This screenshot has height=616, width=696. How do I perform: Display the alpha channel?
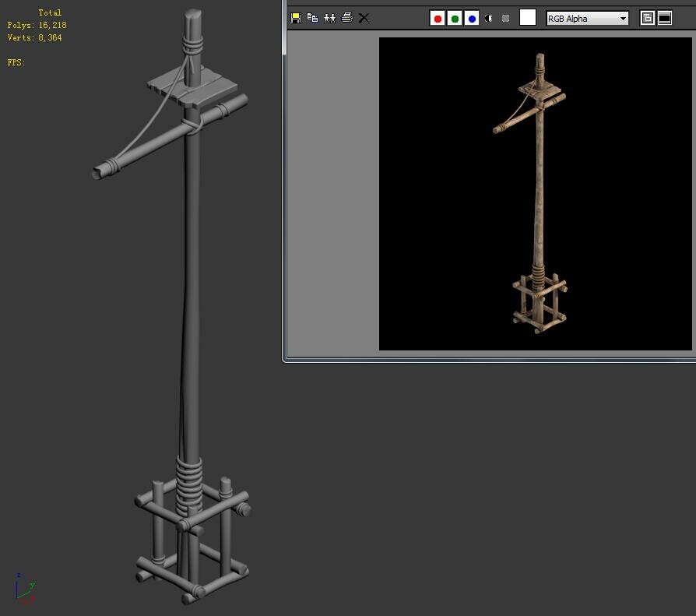tap(488, 18)
